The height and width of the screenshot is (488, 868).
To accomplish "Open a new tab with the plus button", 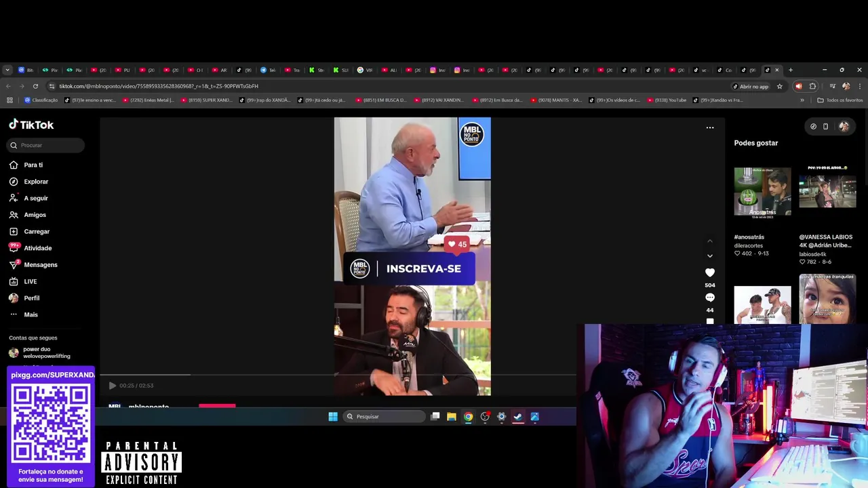I will pos(790,70).
